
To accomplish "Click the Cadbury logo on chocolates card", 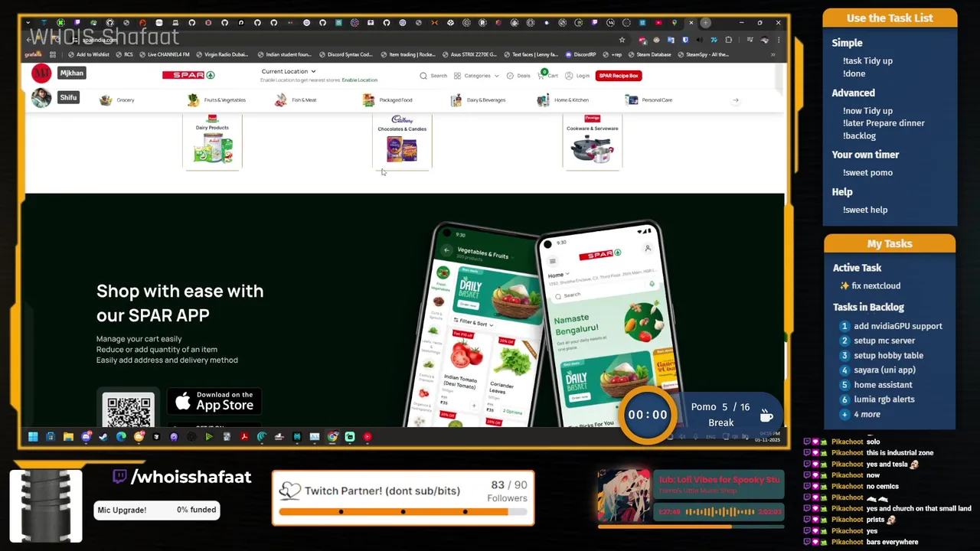I will tap(402, 119).
